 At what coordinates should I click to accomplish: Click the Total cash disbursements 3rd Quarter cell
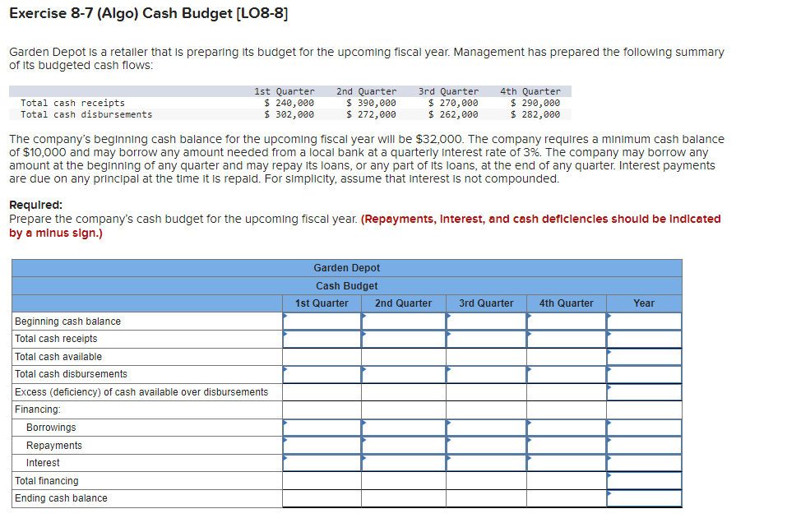coord(486,373)
